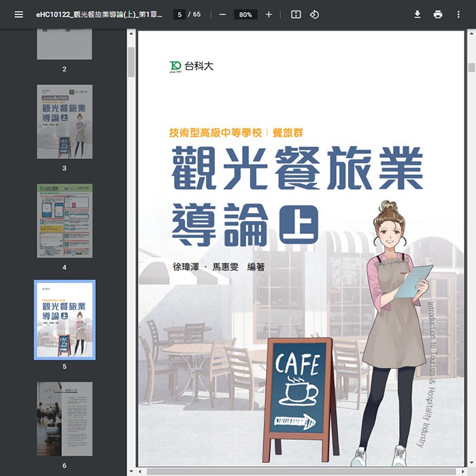
Task: Open page 6 thumbnail in sidebar
Action: pos(65,418)
